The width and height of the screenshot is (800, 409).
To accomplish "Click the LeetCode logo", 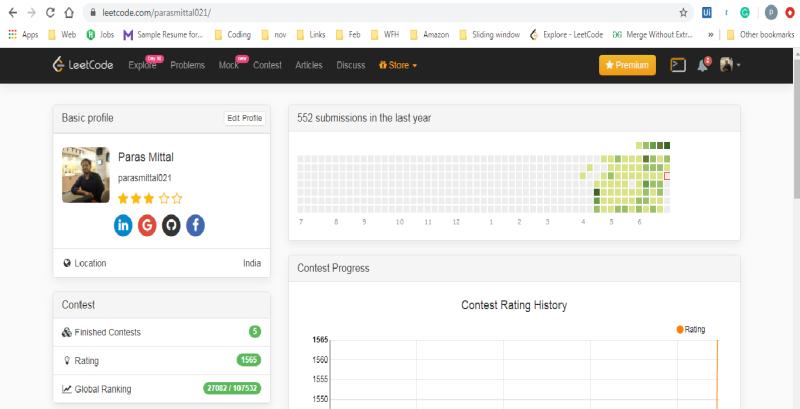I will point(83,65).
